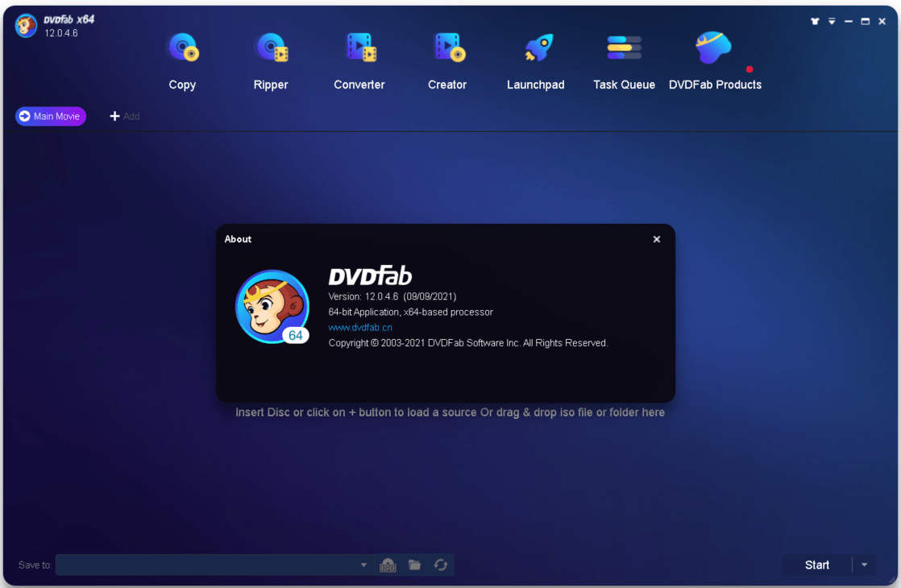Expand the Start button dropdown arrow
The height and width of the screenshot is (588, 901).
(x=864, y=565)
